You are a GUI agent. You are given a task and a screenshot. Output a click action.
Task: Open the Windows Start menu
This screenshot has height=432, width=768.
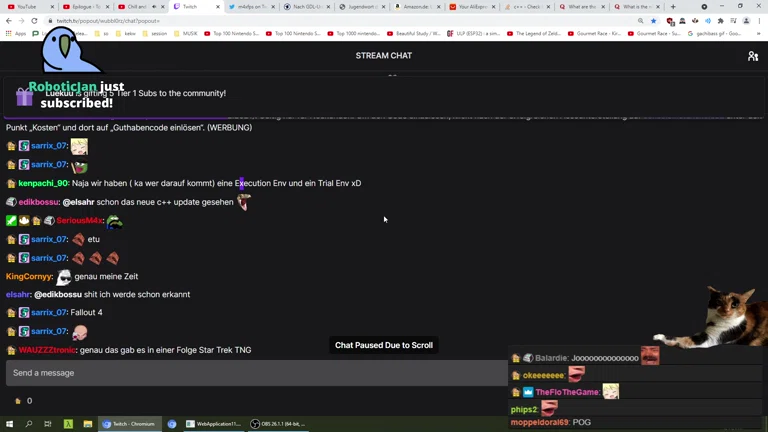pos(9,424)
